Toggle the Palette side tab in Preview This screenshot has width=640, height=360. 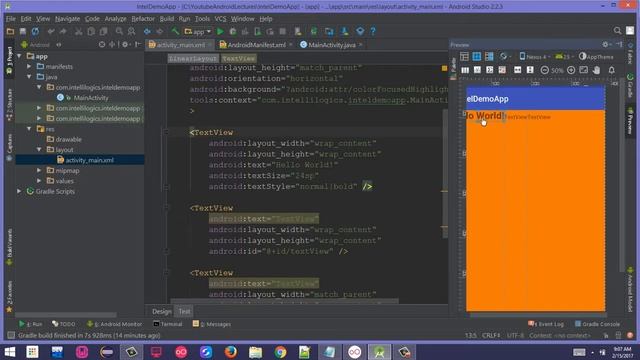(x=454, y=68)
